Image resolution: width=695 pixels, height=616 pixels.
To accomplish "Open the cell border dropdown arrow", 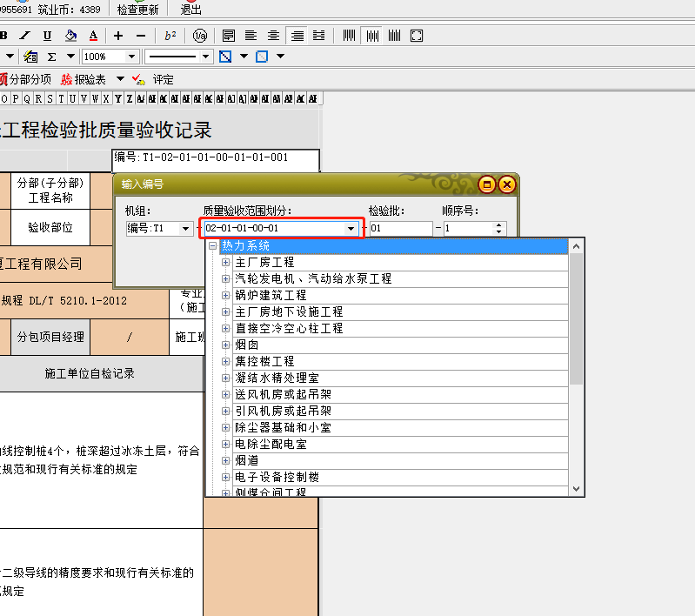I will (280, 57).
